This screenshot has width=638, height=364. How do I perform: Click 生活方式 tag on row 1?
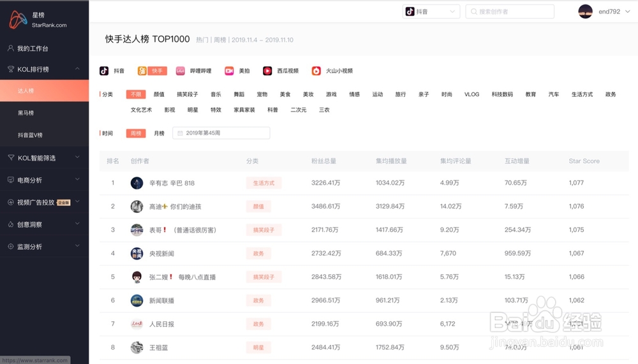(x=263, y=183)
